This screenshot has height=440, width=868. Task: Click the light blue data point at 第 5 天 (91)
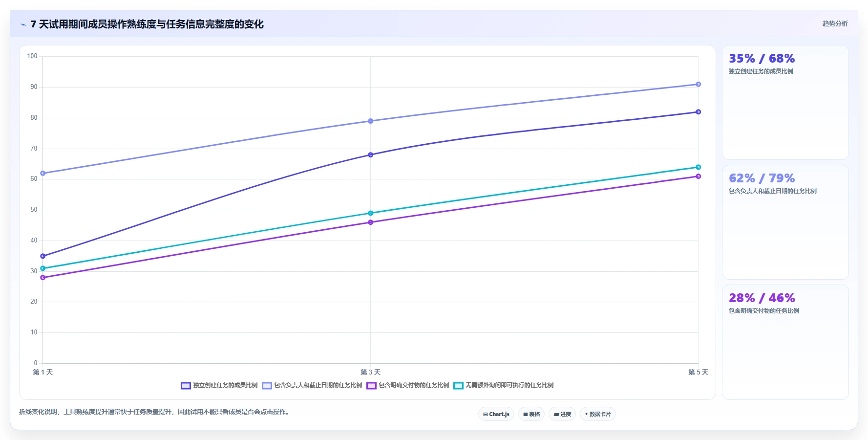click(x=698, y=84)
